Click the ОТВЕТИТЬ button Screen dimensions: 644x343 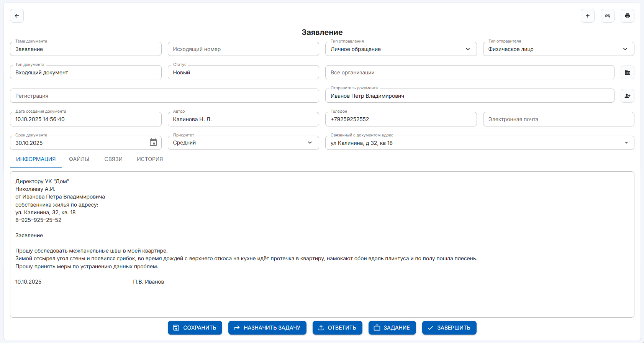[337, 328]
